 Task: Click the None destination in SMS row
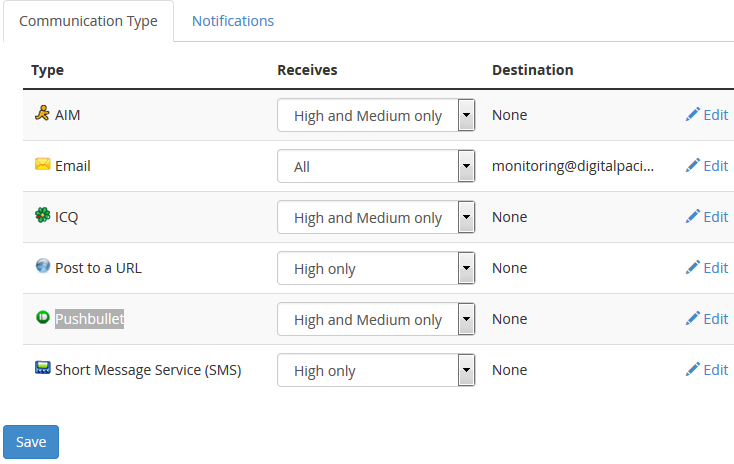pos(509,370)
